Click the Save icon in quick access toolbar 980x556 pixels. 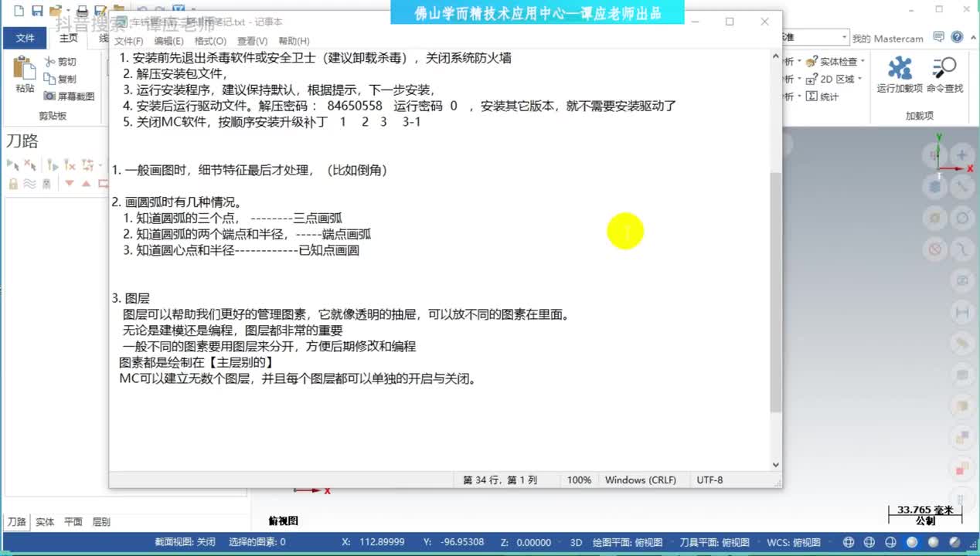pyautogui.click(x=36, y=11)
